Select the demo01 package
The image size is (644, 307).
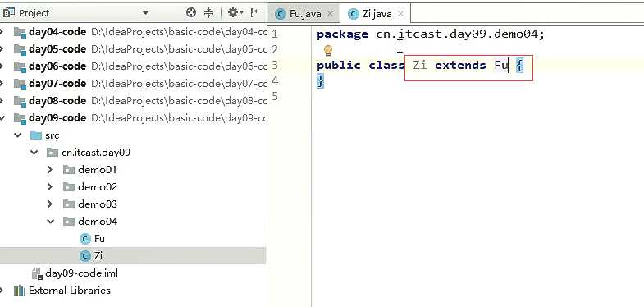[98, 170]
